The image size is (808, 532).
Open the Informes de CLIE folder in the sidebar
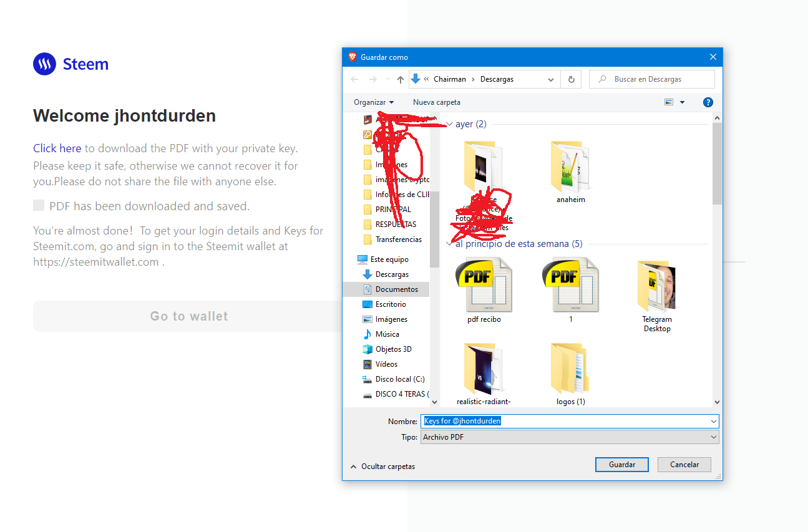click(x=397, y=195)
